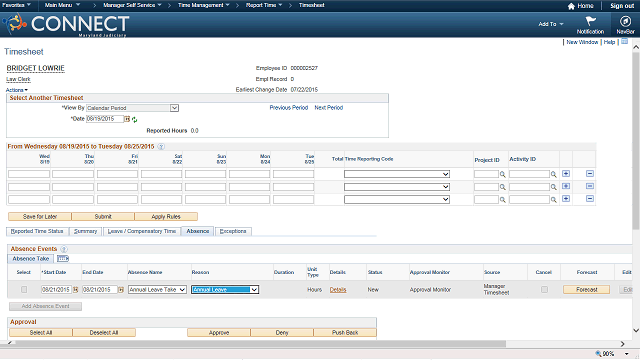
Task: Click the CONNECT Maryland Judiciary logo
Action: (67, 24)
